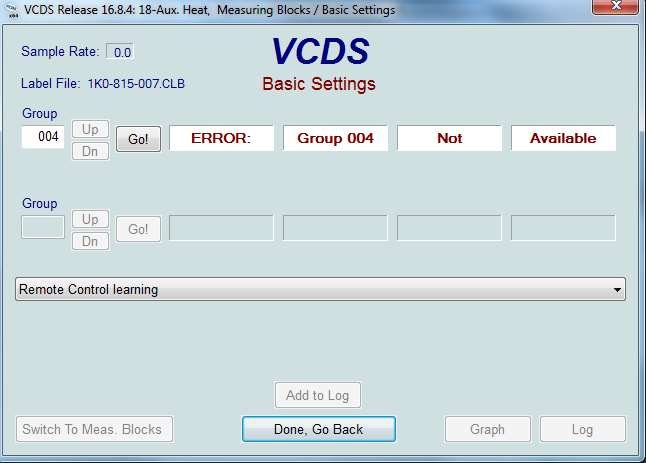This screenshot has width=646, height=463.
Task: Click the Sample Rate value box
Action: (x=120, y=52)
